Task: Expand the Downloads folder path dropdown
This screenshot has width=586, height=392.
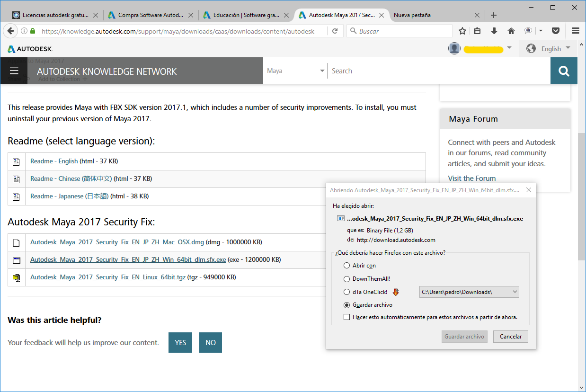Action: (x=469, y=292)
